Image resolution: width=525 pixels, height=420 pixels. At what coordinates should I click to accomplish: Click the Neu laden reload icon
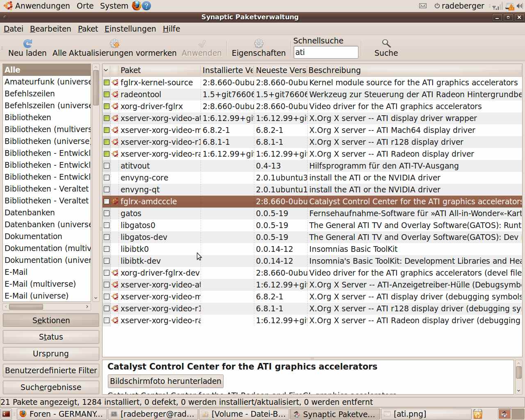tap(27, 43)
